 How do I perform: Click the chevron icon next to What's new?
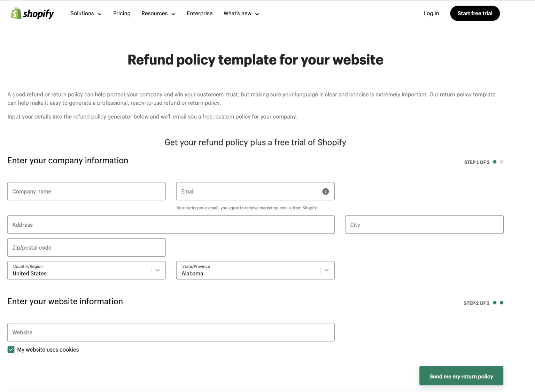(x=257, y=14)
